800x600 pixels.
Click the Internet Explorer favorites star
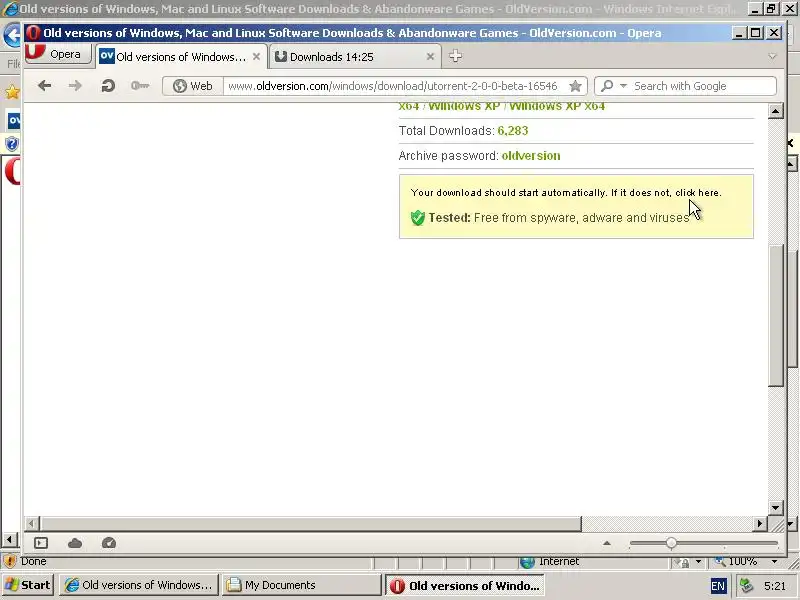pos(12,92)
